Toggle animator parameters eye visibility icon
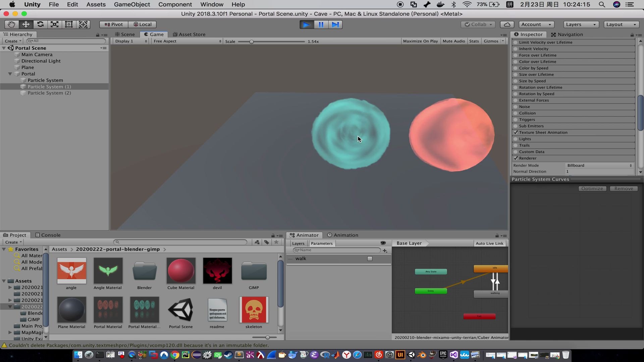 383,243
